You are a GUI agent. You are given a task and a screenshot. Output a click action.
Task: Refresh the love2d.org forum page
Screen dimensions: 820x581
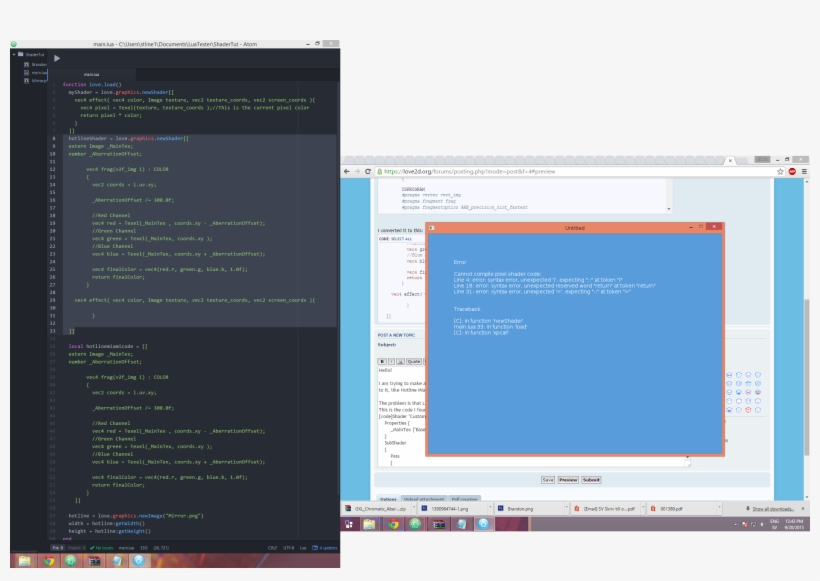[x=367, y=171]
